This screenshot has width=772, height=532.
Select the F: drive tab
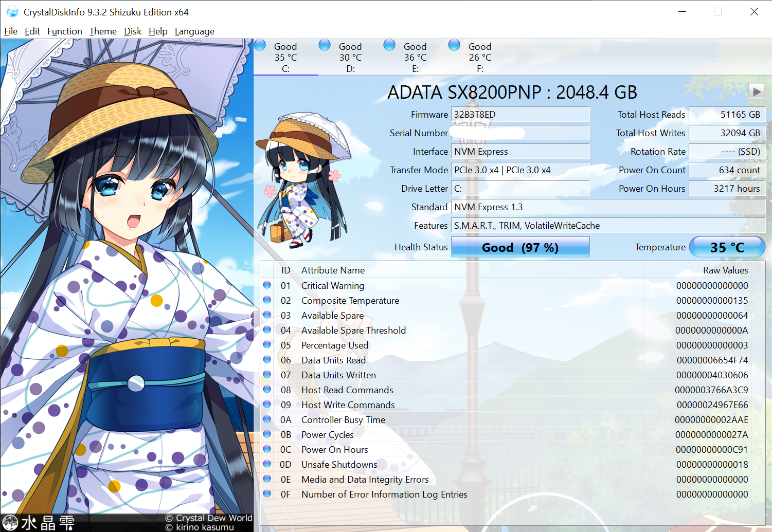pyautogui.click(x=480, y=57)
